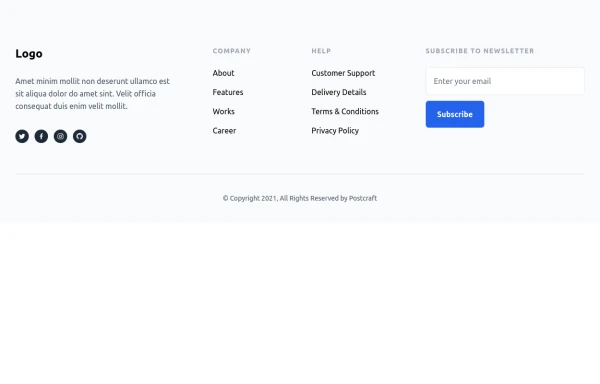This screenshot has height=384, width=600.
Task: Click the Company column heading
Action: (232, 51)
